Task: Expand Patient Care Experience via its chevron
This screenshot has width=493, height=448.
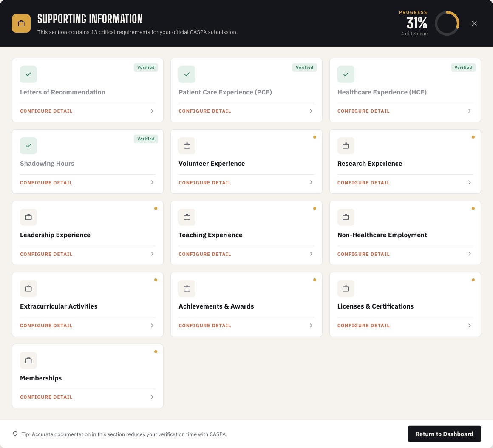Action: pos(311,111)
